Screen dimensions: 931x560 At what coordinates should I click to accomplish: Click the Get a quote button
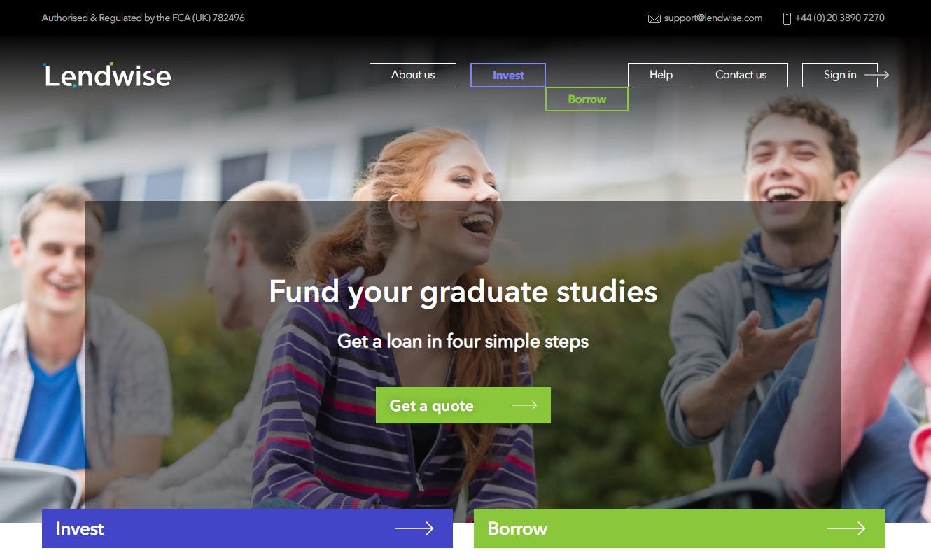(463, 405)
